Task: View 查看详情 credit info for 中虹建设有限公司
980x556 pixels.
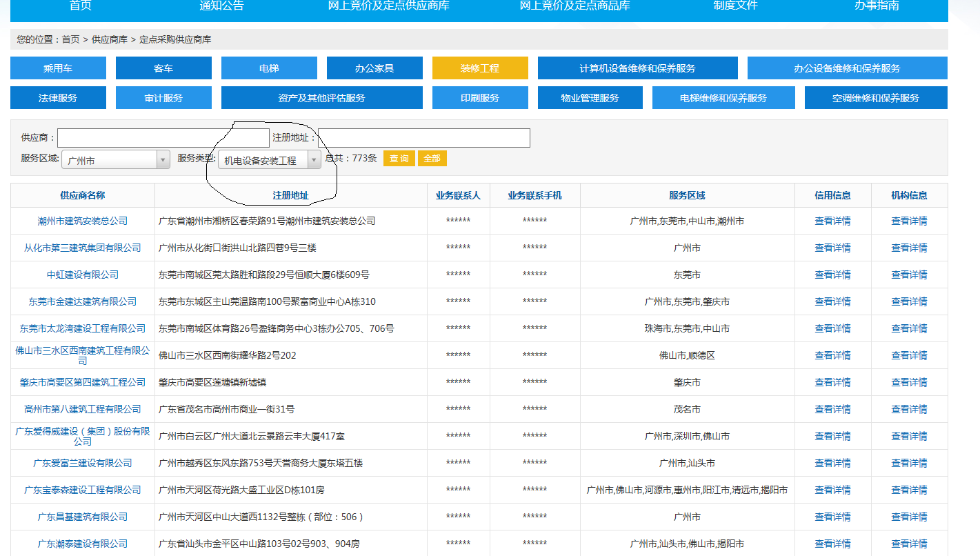Action: (832, 275)
